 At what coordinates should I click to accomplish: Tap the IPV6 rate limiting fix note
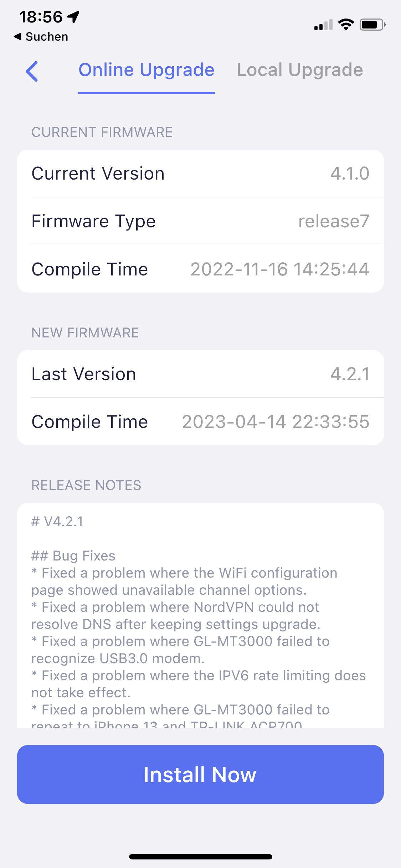[199, 684]
